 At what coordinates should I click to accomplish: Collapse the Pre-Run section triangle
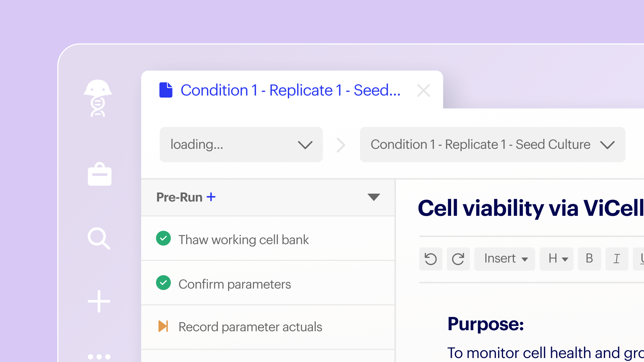(373, 197)
